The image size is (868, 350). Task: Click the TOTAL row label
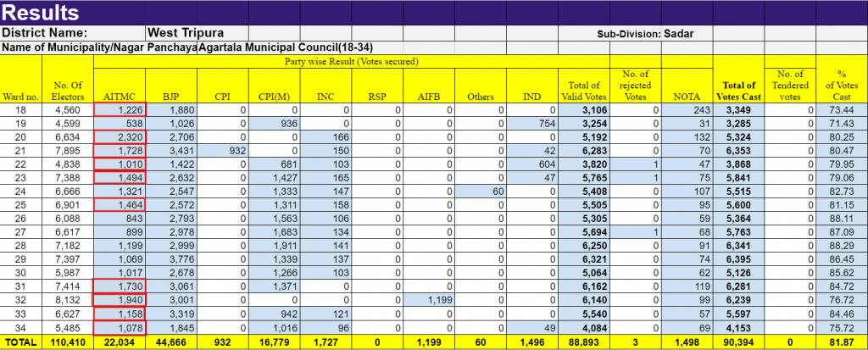click(x=21, y=343)
